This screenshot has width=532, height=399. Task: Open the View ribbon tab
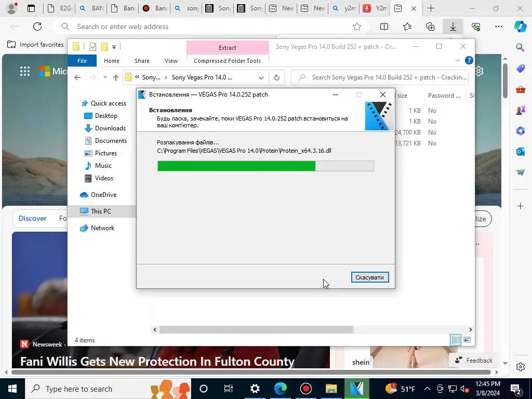click(171, 61)
